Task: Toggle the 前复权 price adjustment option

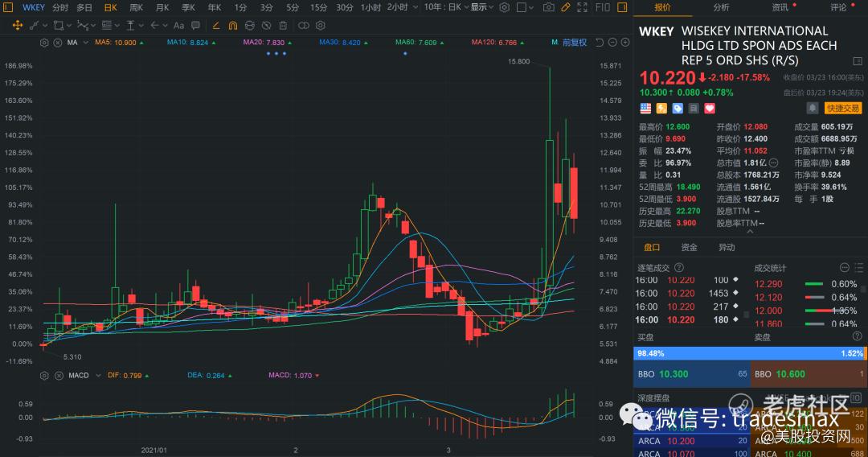Action: (x=575, y=42)
